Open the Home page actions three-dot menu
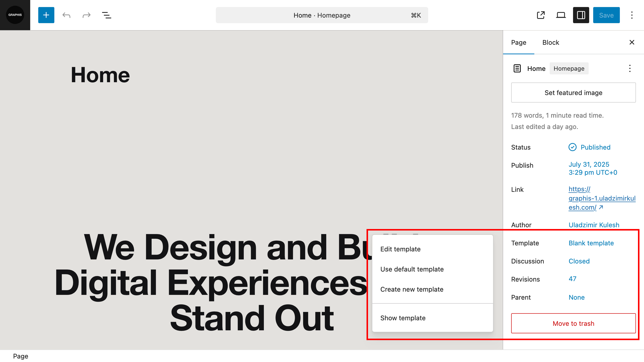The image size is (644, 362). 630,68
